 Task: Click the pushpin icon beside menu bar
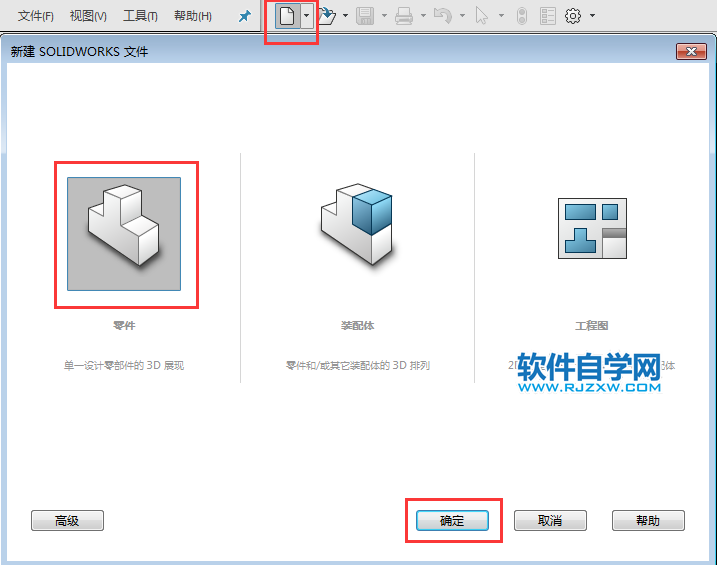click(x=245, y=16)
